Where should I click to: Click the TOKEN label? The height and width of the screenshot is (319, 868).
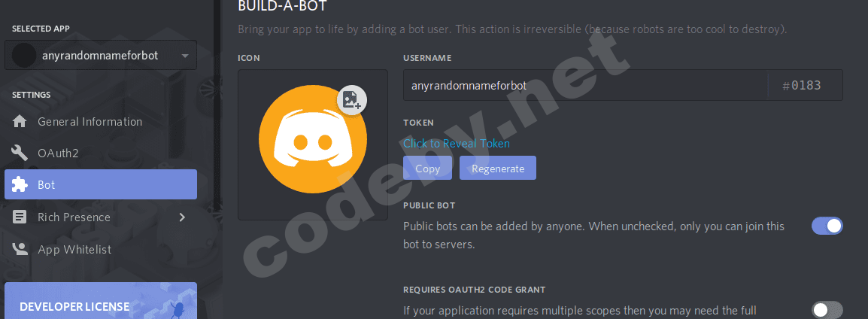tap(418, 123)
